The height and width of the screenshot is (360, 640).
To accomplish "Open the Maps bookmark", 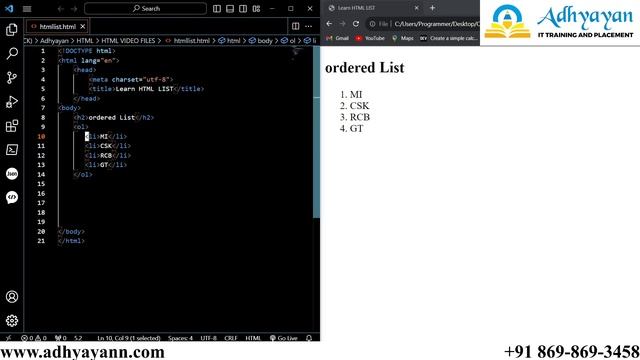I will tap(402, 38).
